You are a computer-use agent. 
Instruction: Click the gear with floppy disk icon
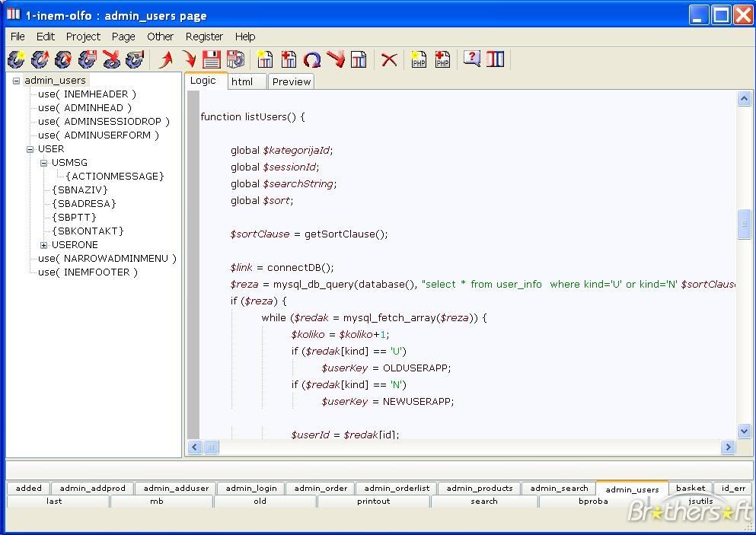pos(88,60)
